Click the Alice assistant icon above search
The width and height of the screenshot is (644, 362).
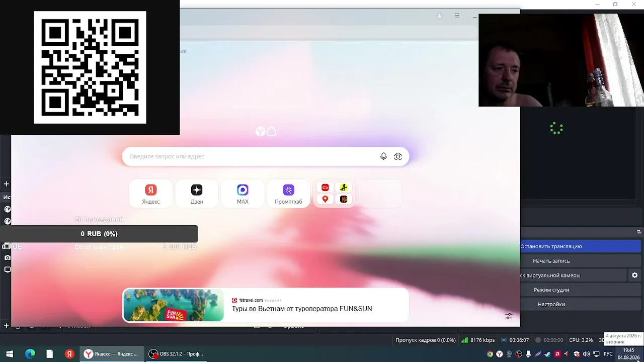point(272,132)
